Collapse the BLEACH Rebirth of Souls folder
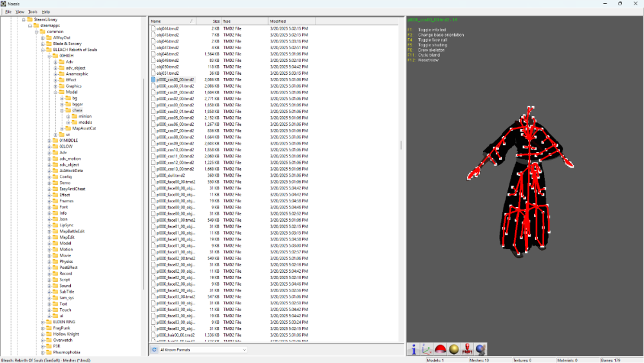 (43, 50)
